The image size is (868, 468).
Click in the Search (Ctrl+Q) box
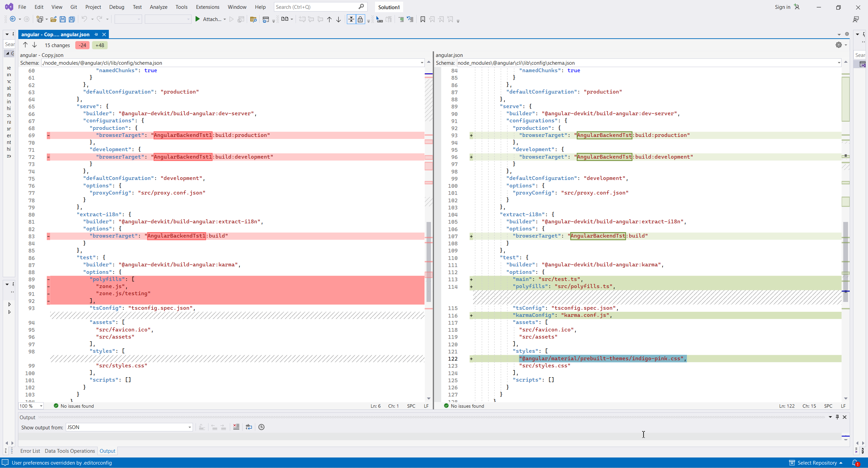(x=315, y=7)
